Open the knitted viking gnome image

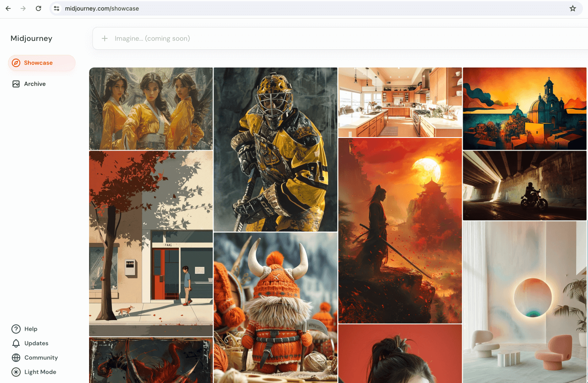coord(275,308)
